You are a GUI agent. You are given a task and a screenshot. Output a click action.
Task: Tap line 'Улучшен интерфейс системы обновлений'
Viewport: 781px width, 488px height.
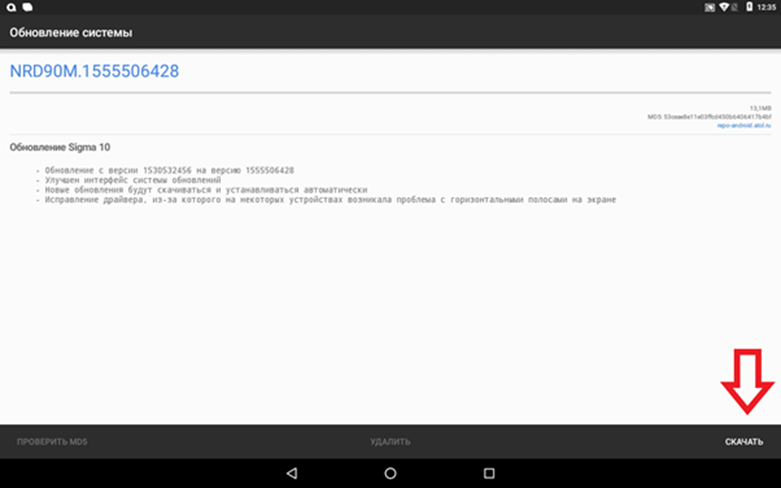pyautogui.click(x=129, y=180)
